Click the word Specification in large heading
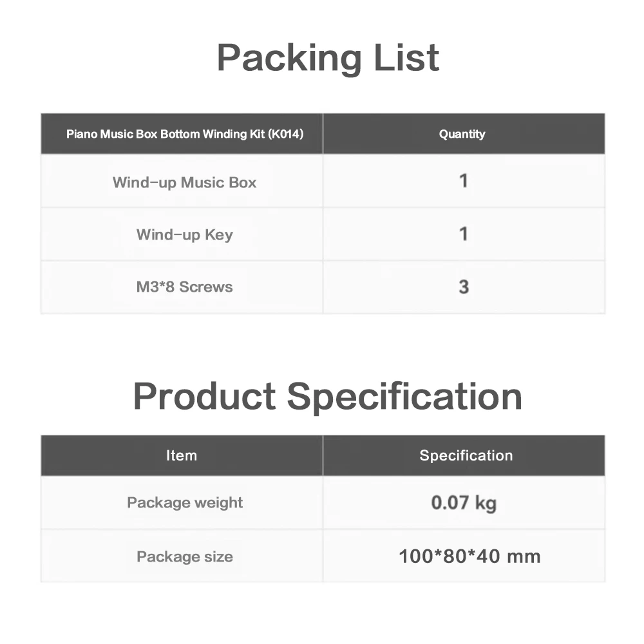 [x=404, y=397]
